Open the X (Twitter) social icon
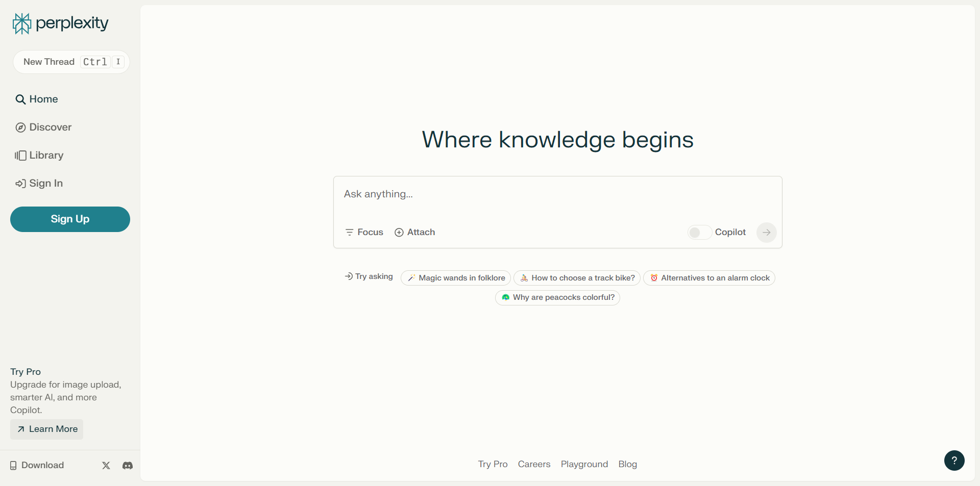Viewport: 980px width, 486px height. coord(106,465)
